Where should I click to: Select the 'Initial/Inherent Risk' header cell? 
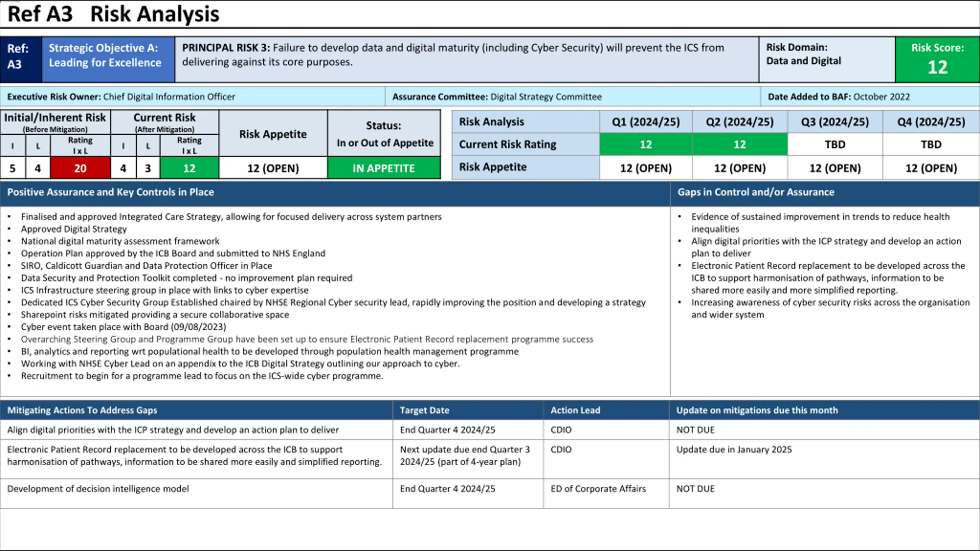[x=55, y=122]
